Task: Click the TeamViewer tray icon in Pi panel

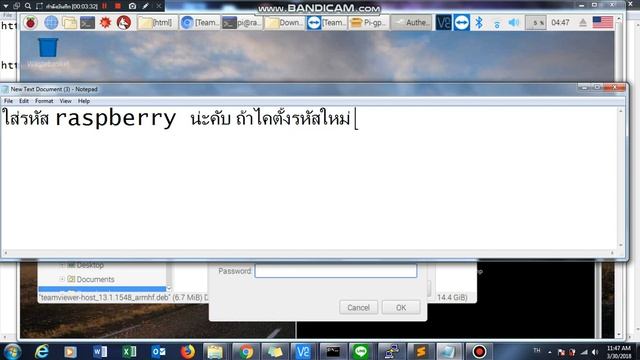Action: pos(462,22)
